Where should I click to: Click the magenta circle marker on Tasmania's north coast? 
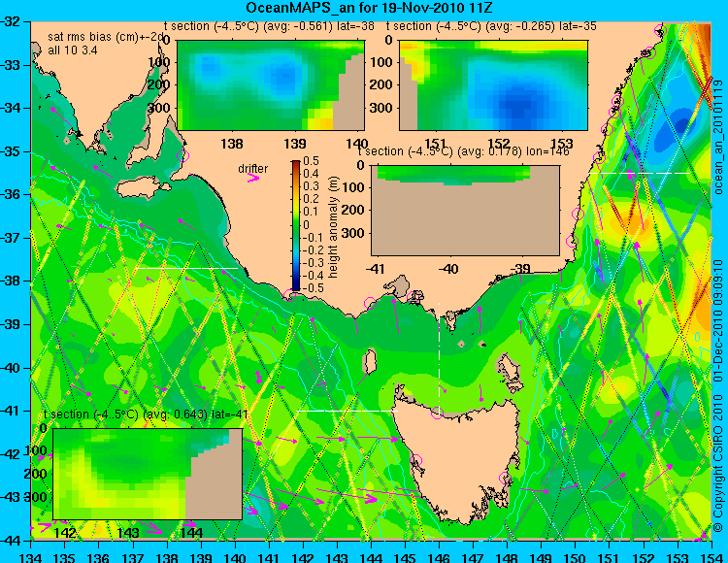click(x=437, y=413)
